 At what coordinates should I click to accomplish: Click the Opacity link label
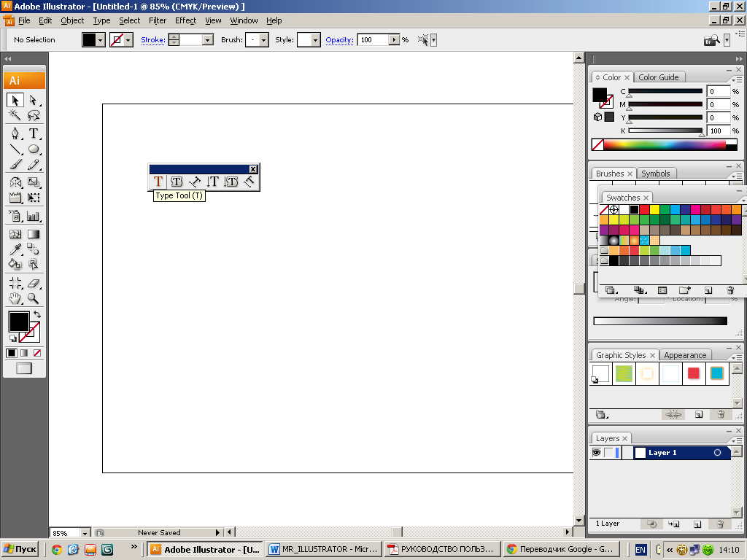(x=339, y=40)
